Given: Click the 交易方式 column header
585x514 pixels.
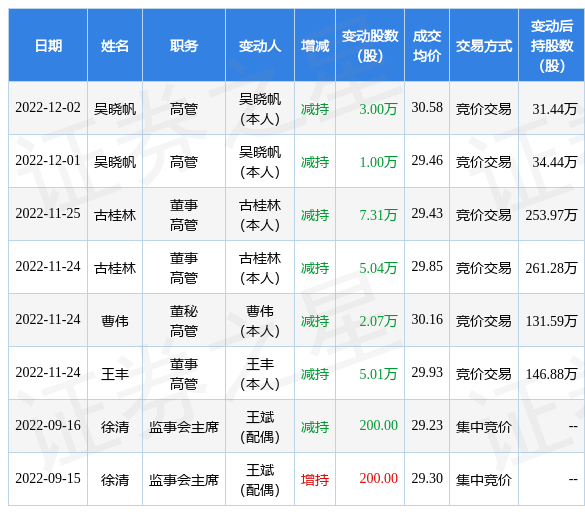Looking at the screenshot, I should [x=484, y=46].
